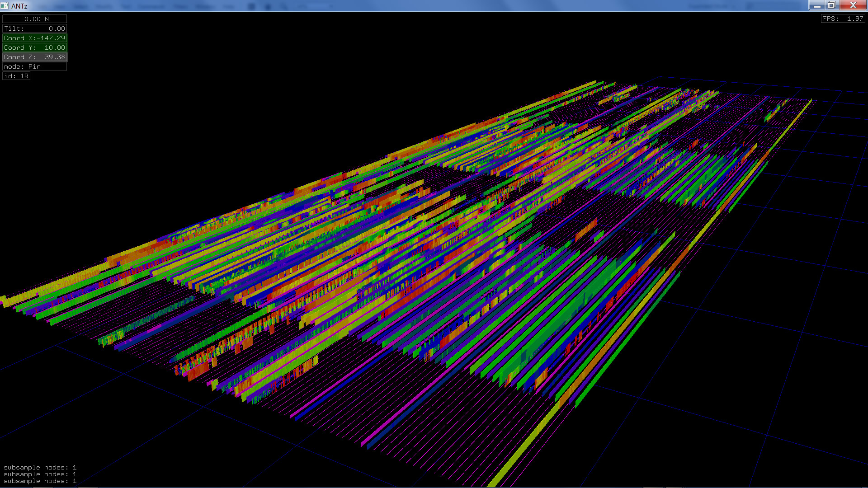Click the first subsample nodes console line
Screen dimensions: 868x488
coord(40,468)
